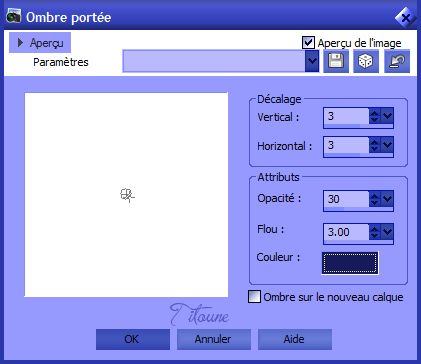
Task: Decrease the Flou blur spinner value
Action: click(x=375, y=235)
